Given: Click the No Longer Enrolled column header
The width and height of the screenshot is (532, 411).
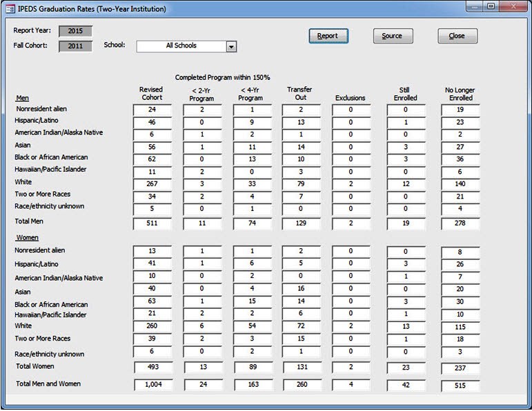Looking at the screenshot, I should coord(460,94).
